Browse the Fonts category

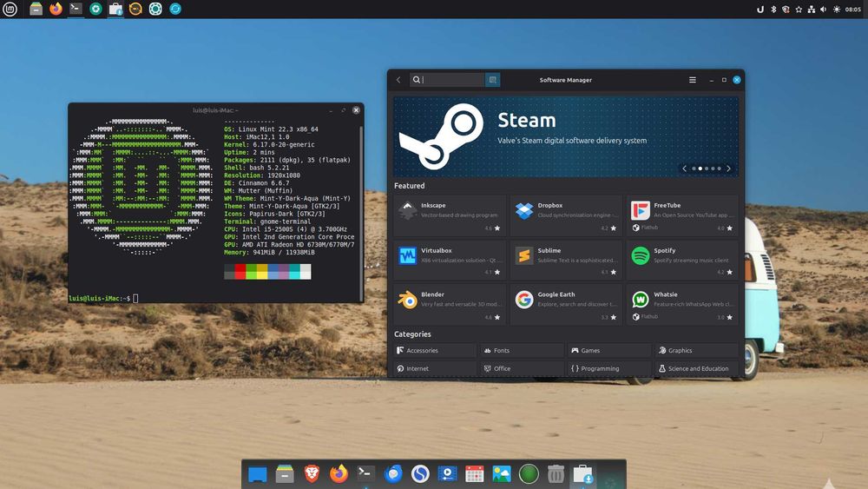(x=522, y=351)
